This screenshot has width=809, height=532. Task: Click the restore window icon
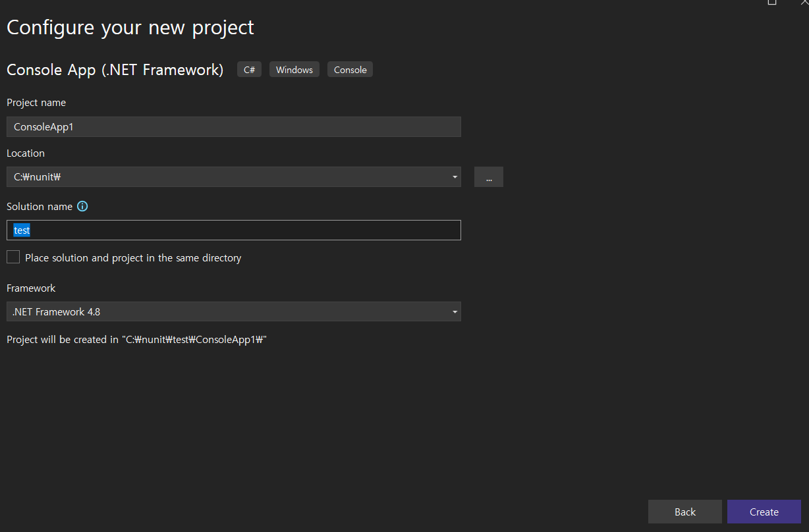tap(771, 3)
